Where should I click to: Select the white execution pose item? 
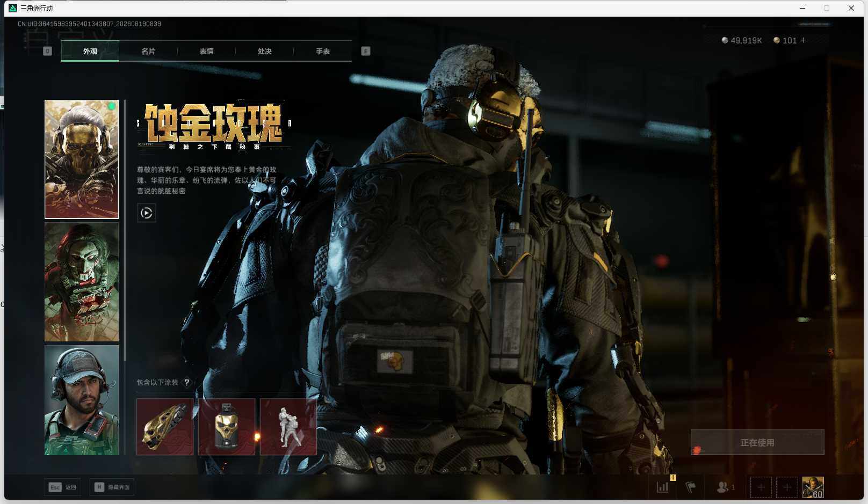point(288,427)
